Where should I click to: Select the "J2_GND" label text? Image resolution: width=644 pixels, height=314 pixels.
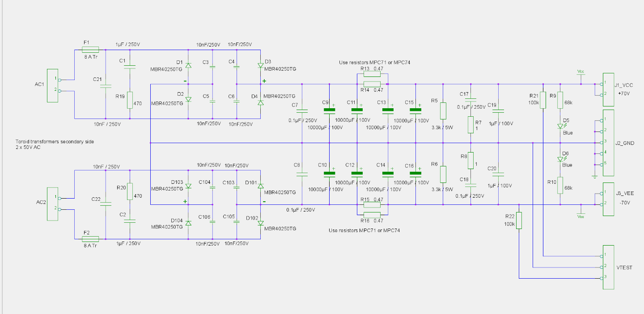625,144
